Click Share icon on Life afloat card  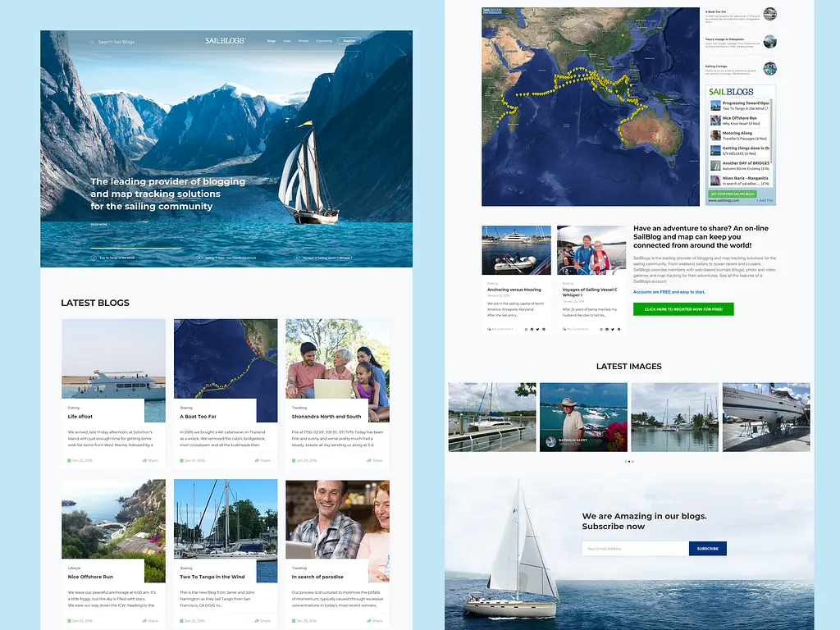144,460
